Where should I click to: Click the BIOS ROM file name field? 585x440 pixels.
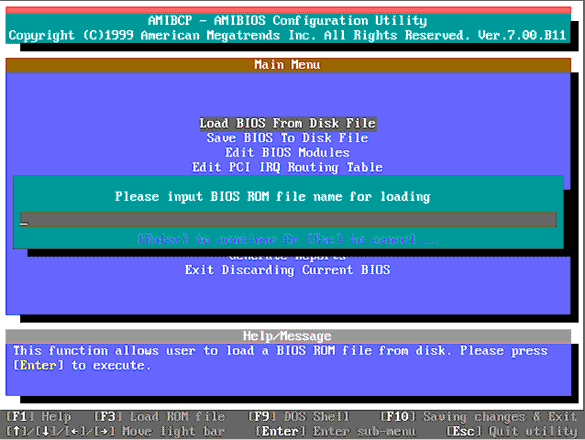pyautogui.click(x=288, y=219)
